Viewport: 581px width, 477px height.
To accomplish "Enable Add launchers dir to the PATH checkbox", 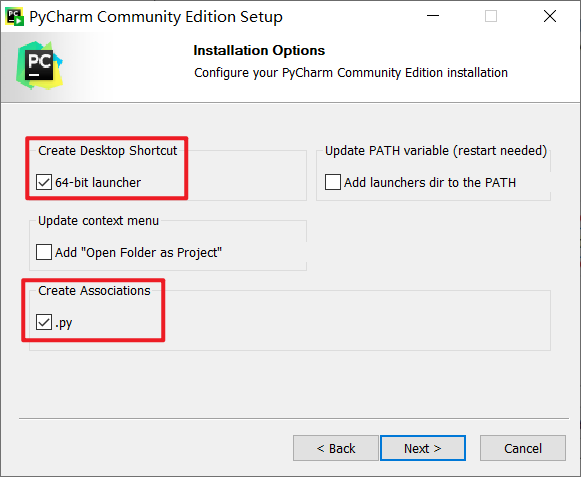I will click(333, 182).
